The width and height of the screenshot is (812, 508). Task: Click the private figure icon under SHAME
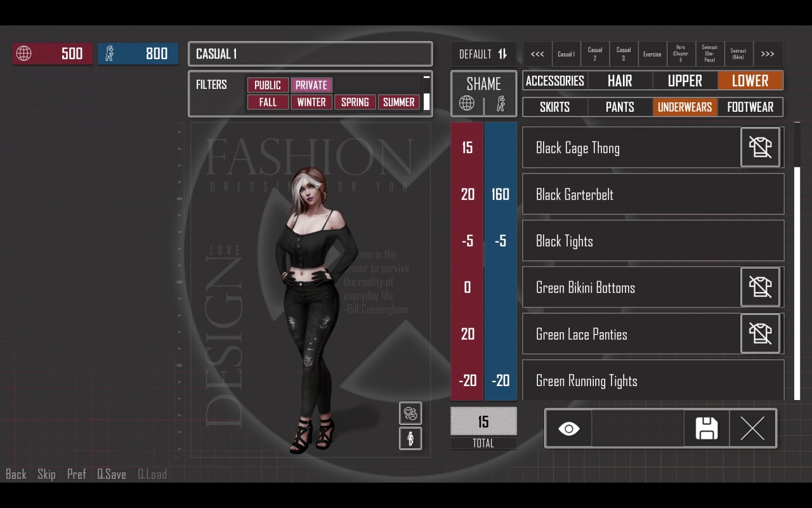501,104
